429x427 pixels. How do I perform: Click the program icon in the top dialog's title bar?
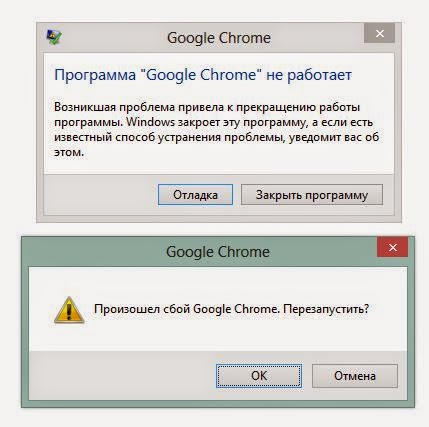54,37
